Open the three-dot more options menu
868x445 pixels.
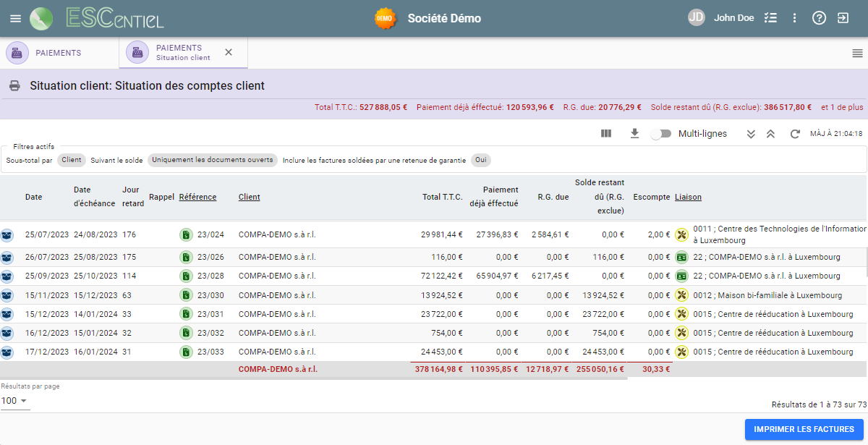click(x=794, y=18)
